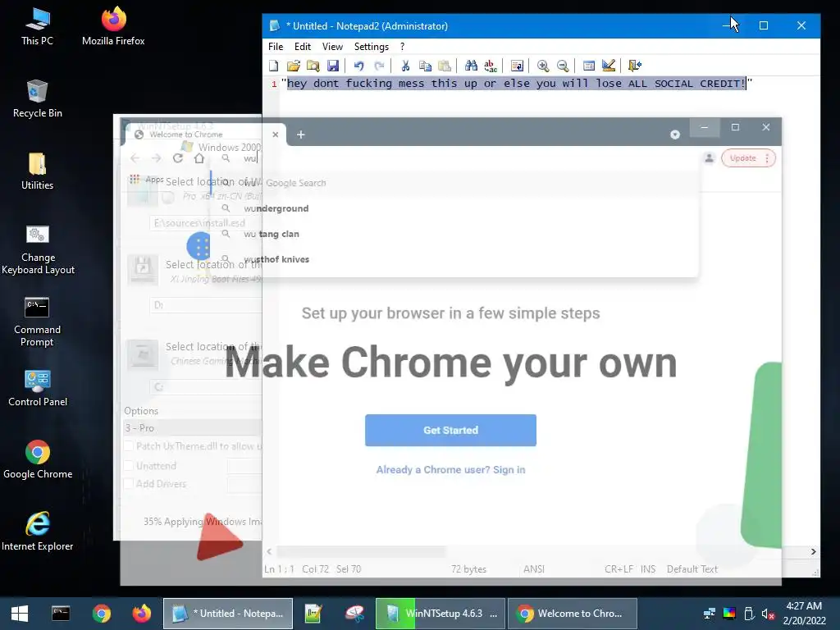Choose the wusthof knives suggestion

pyautogui.click(x=455, y=259)
